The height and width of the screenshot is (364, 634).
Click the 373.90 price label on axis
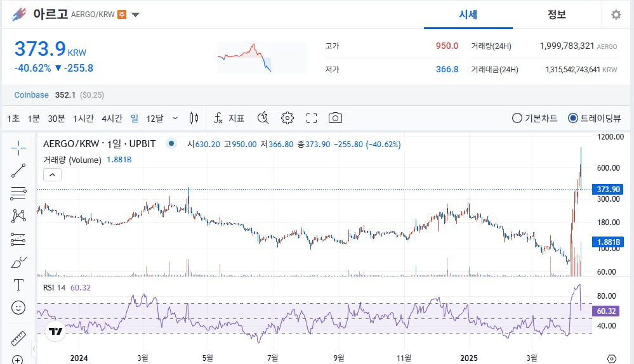click(607, 190)
